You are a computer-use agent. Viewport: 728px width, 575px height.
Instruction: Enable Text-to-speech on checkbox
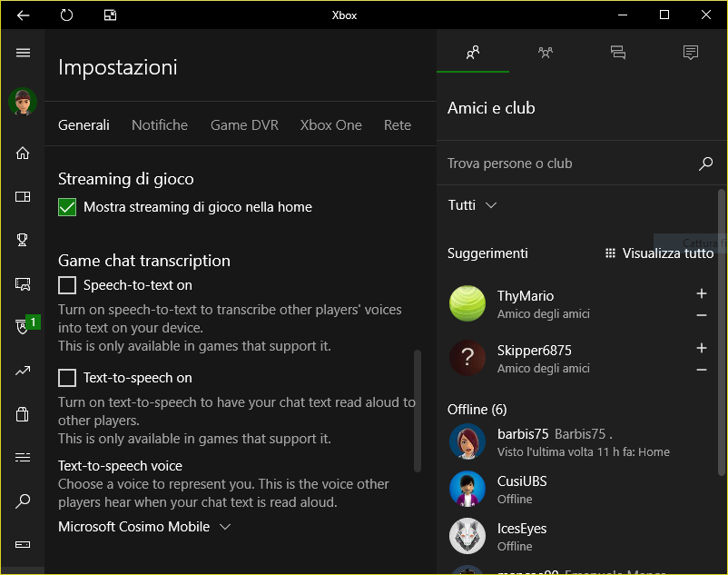click(x=67, y=378)
